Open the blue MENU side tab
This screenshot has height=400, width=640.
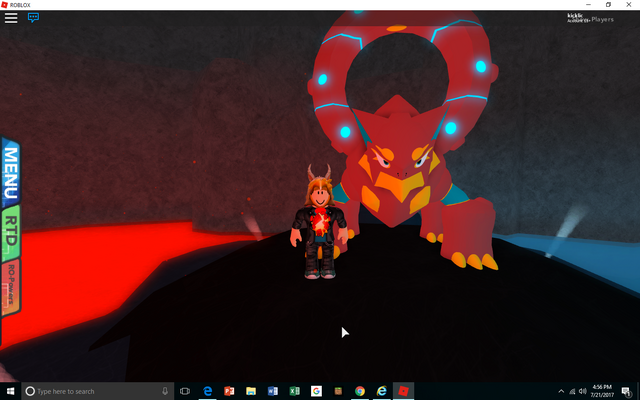click(x=11, y=173)
